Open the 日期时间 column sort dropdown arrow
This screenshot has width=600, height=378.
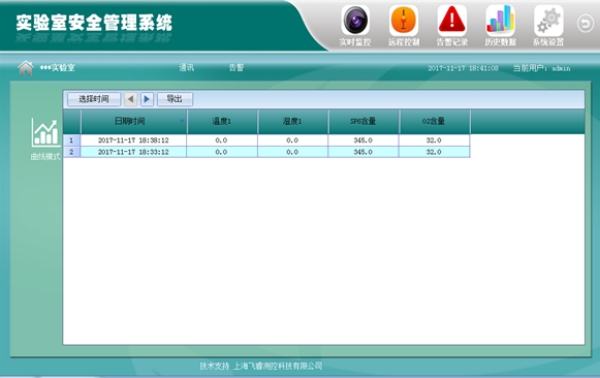[182, 121]
